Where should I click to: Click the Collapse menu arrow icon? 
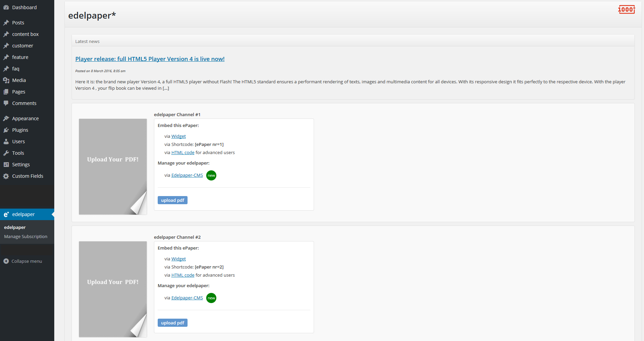(x=6, y=261)
